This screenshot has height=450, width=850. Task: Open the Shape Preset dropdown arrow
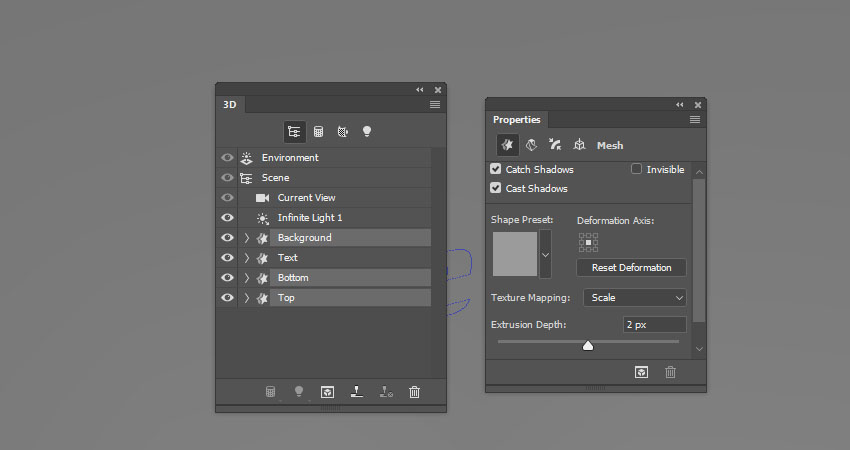coord(545,254)
